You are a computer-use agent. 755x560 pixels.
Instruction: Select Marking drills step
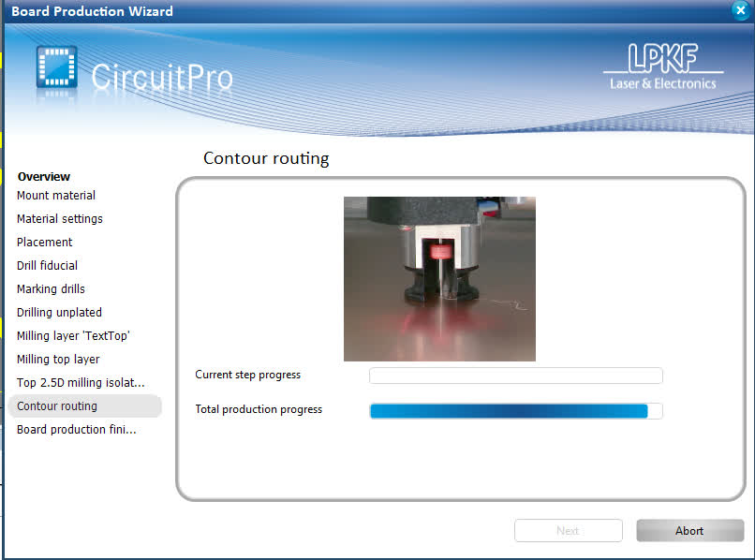pyautogui.click(x=51, y=289)
